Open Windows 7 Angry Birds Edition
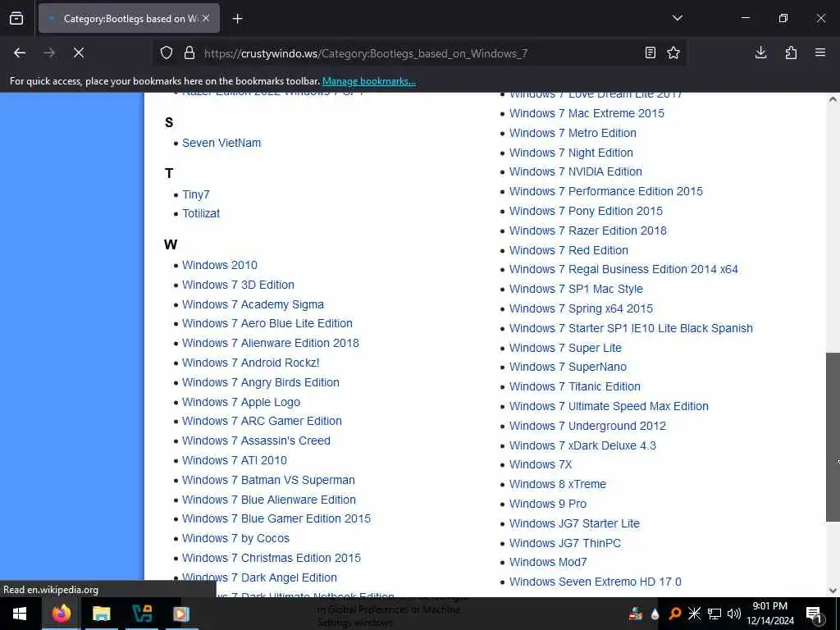The width and height of the screenshot is (840, 630). [260, 382]
